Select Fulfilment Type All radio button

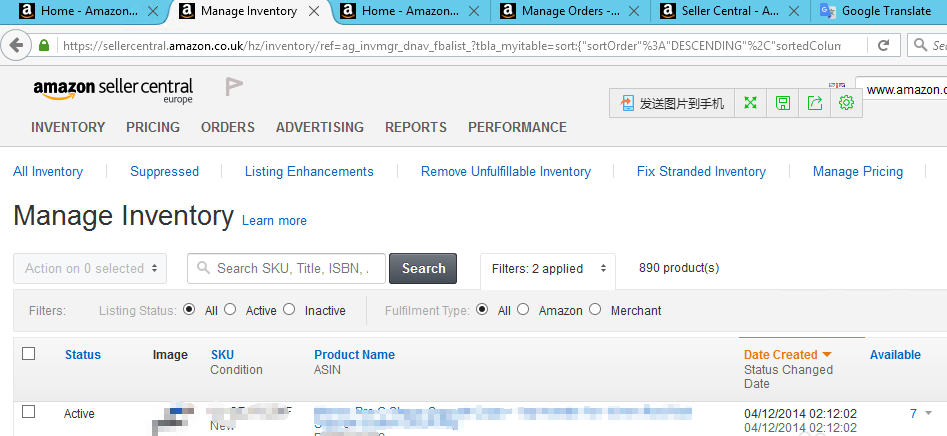point(482,309)
